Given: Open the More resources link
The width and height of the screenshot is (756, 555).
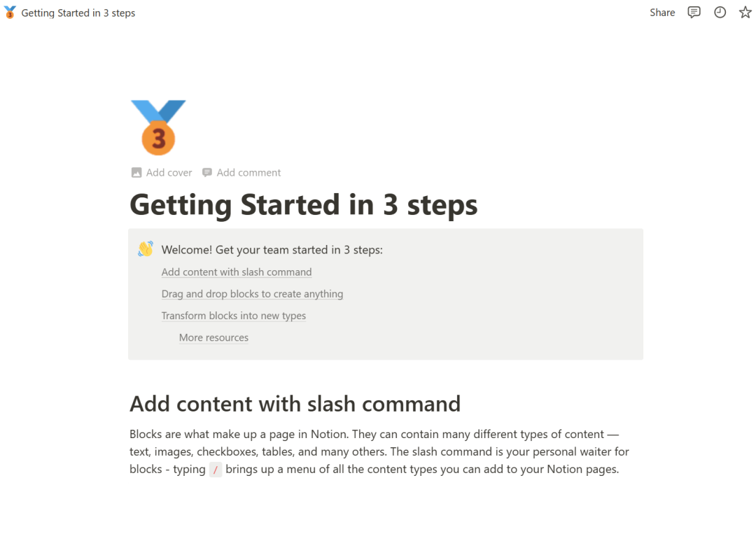Looking at the screenshot, I should click(213, 337).
